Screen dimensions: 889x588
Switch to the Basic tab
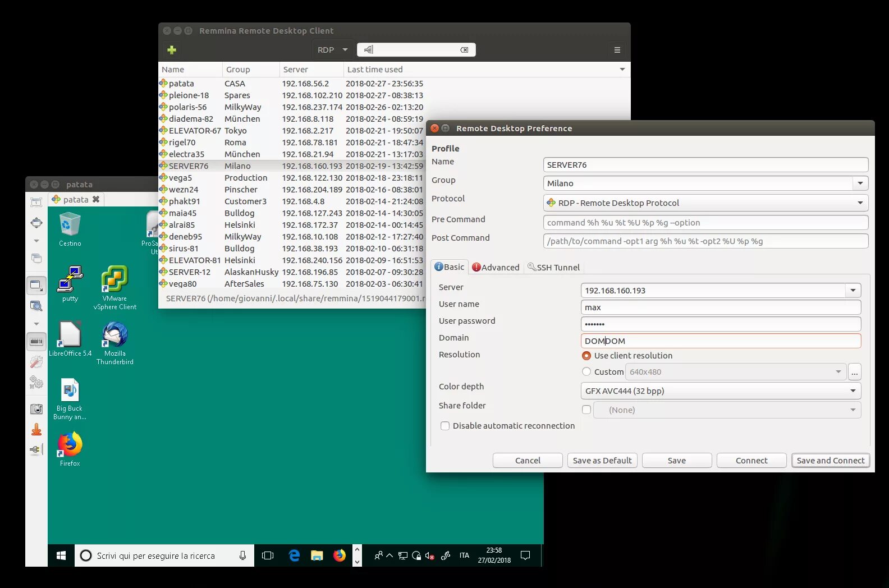tap(450, 267)
